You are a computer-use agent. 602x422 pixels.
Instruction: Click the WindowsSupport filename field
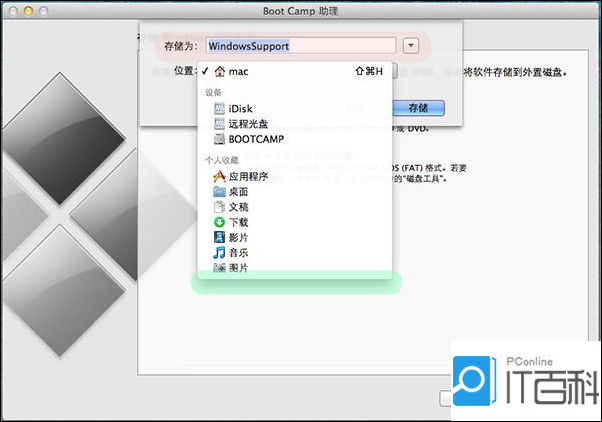coord(301,46)
